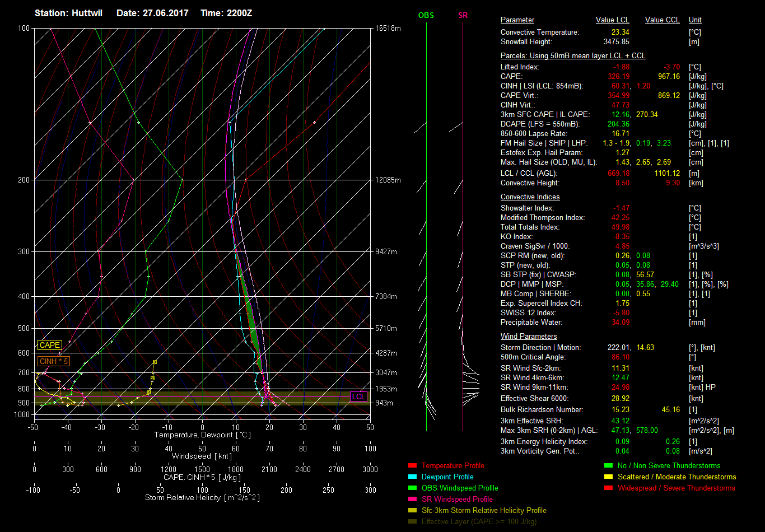Select the pink SR Windspeed Profile swatch
This screenshot has height=532, width=765.
pos(412,500)
